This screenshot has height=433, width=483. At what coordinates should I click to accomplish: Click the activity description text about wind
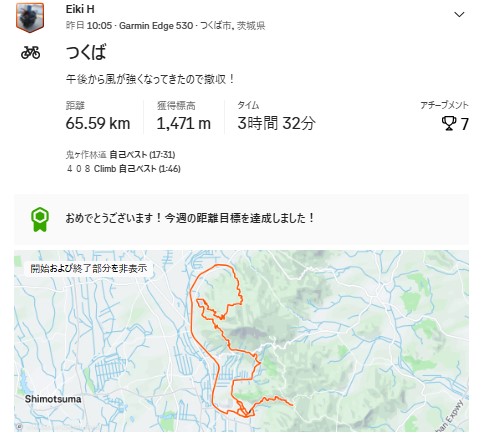[150, 79]
